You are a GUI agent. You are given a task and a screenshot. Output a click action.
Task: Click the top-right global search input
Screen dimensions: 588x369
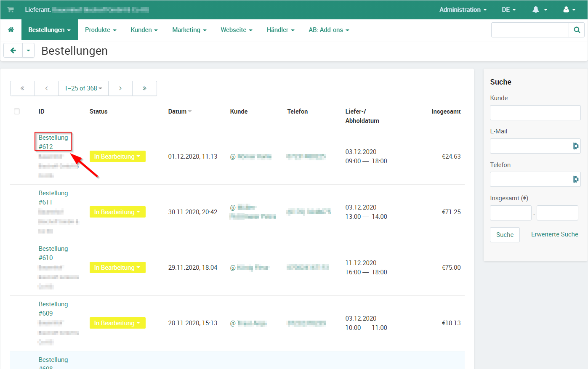530,30
